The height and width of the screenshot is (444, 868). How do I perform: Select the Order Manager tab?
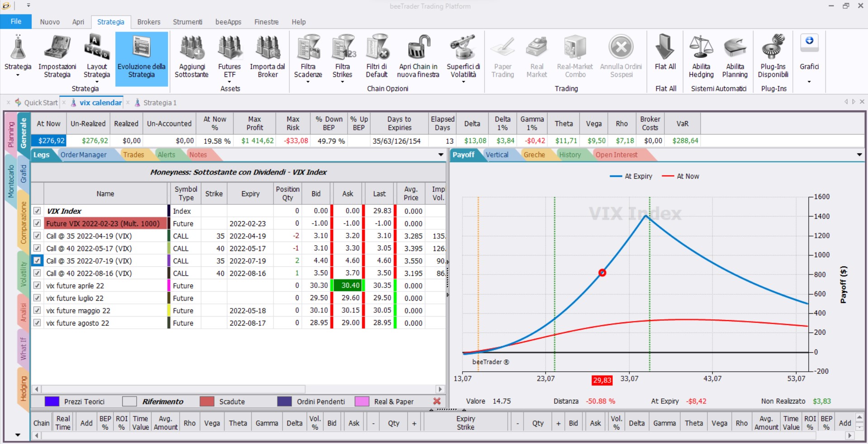(x=84, y=155)
